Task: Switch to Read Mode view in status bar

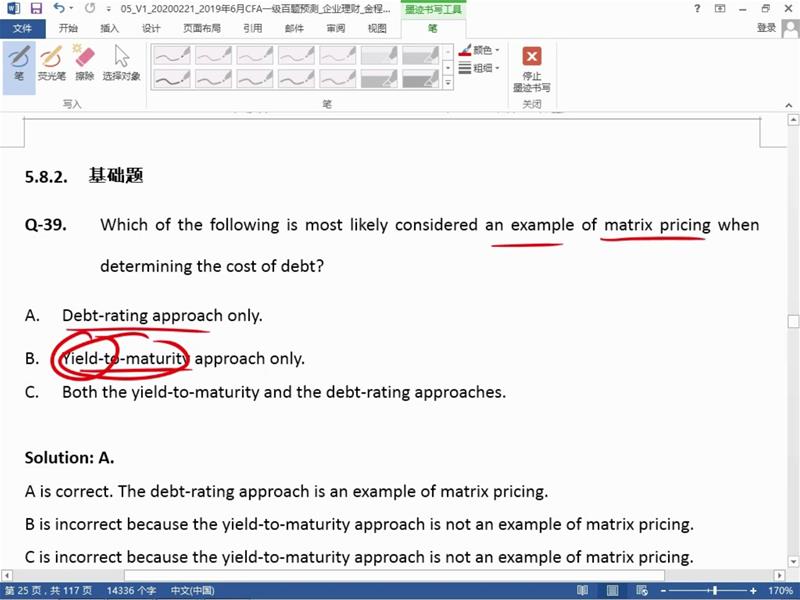Action: click(x=582, y=591)
